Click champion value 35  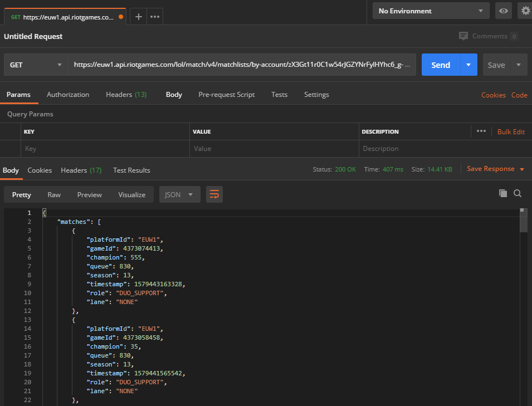[135, 346]
